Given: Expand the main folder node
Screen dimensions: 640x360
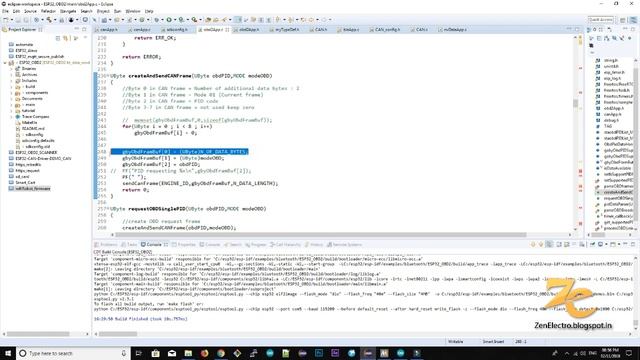Looking at the screenshot, I should [x=11, y=105].
